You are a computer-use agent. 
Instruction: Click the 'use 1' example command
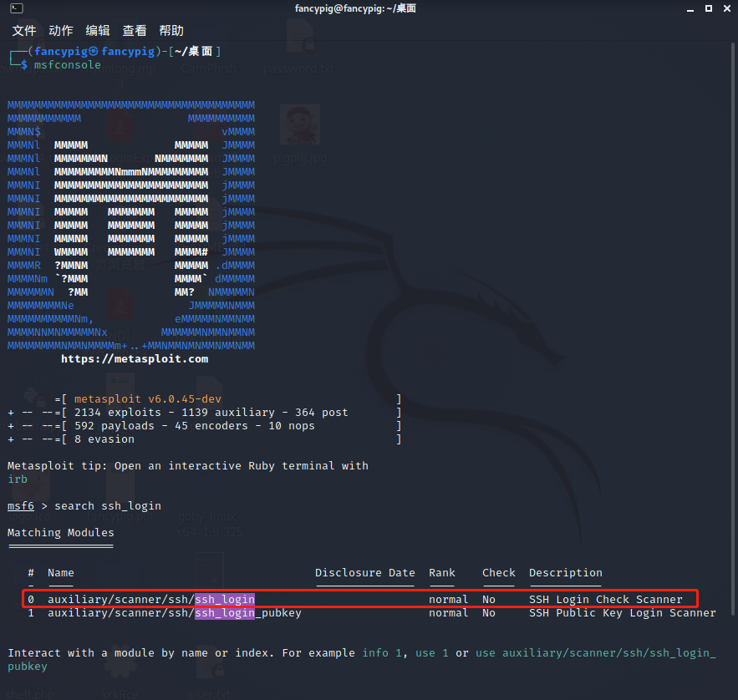tap(431, 653)
